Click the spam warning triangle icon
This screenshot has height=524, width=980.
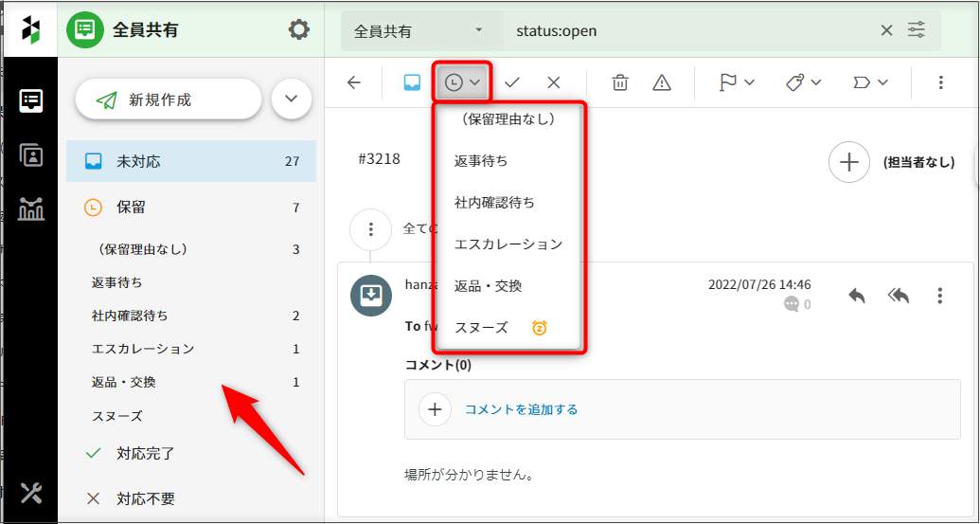[x=662, y=82]
